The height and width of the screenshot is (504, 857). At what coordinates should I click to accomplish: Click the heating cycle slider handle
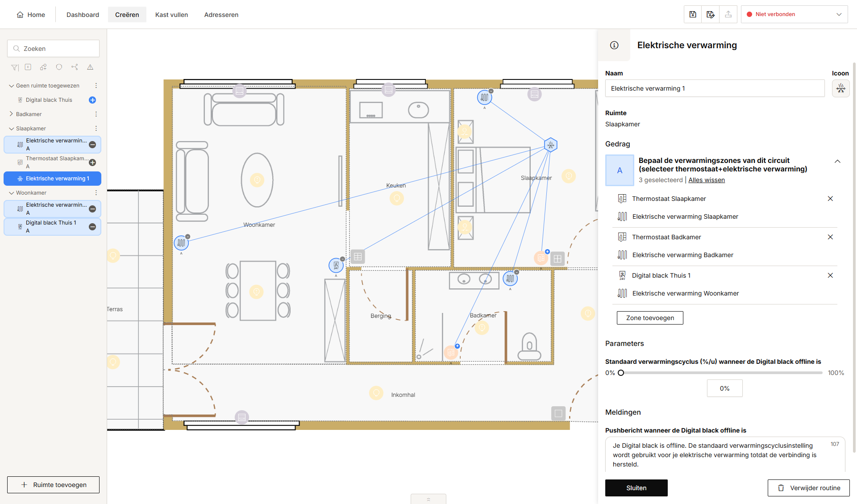[x=621, y=373]
